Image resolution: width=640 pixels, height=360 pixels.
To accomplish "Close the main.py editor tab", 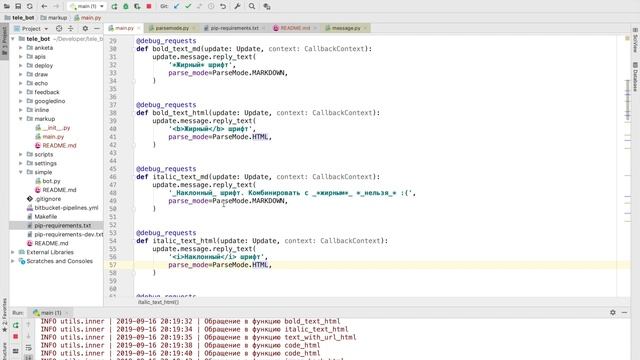I will 139,28.
